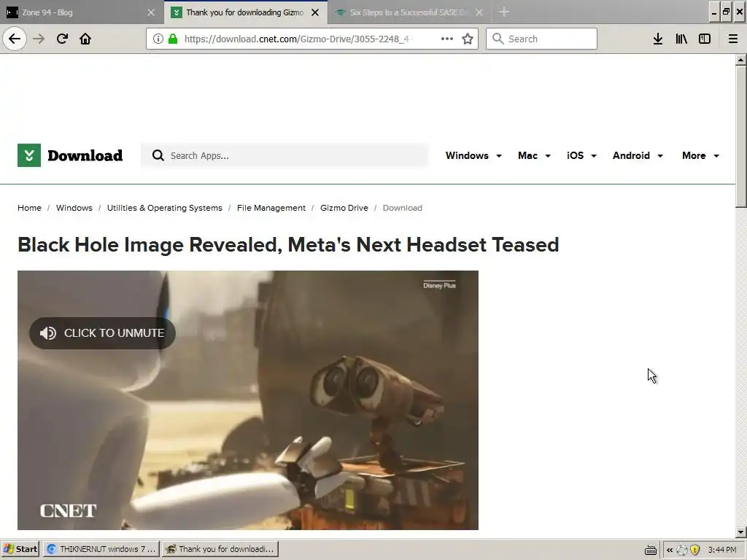Click the Black Hole Image Revealed headline

[x=288, y=244]
